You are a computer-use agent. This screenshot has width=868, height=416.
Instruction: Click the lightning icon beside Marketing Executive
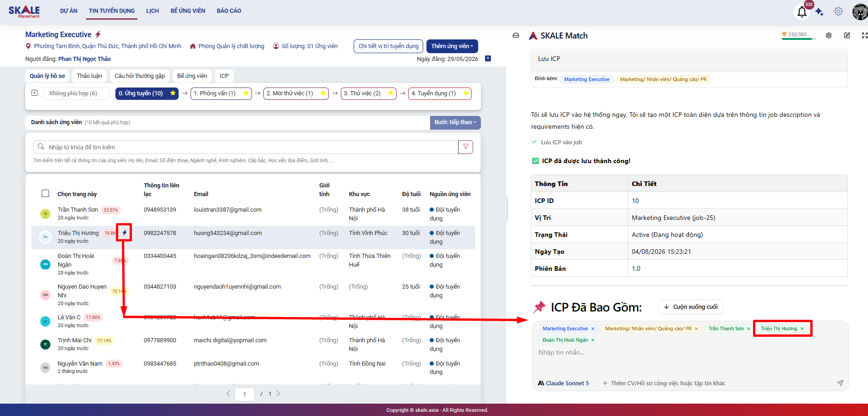tap(98, 34)
